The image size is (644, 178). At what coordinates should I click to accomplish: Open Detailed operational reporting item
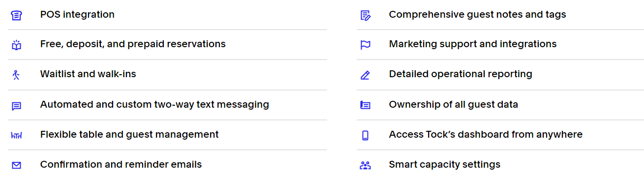coord(460,74)
